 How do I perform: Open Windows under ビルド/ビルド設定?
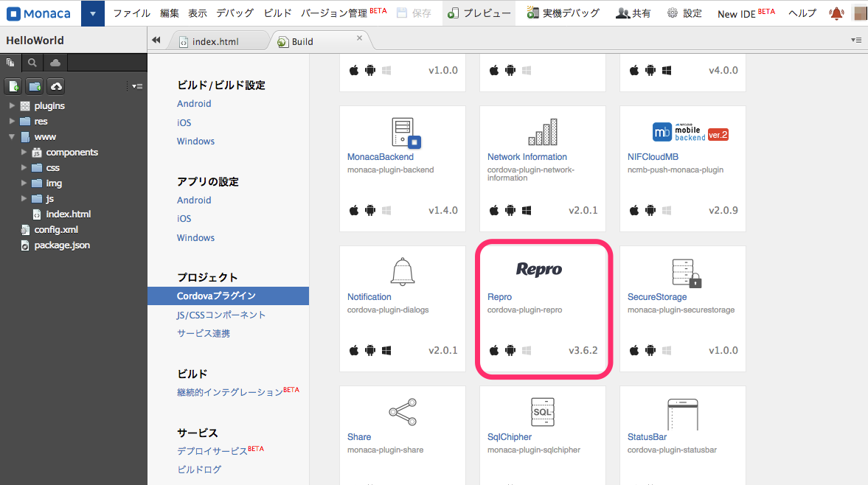pos(195,141)
